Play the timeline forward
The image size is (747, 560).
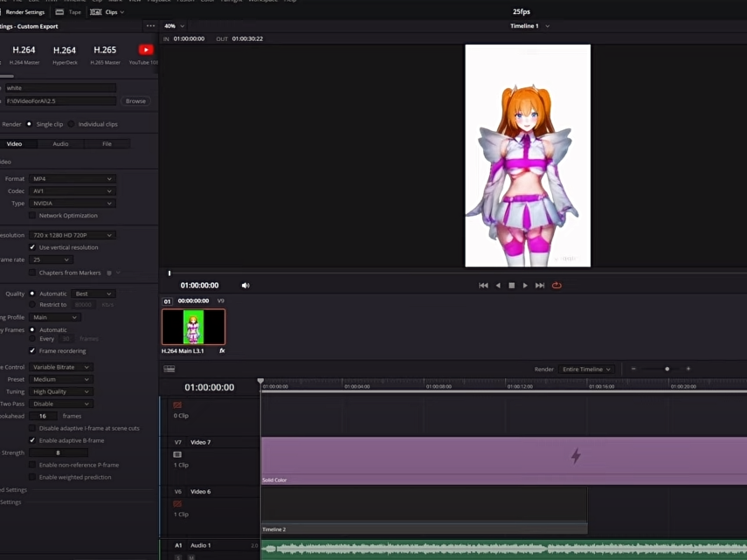coord(525,285)
